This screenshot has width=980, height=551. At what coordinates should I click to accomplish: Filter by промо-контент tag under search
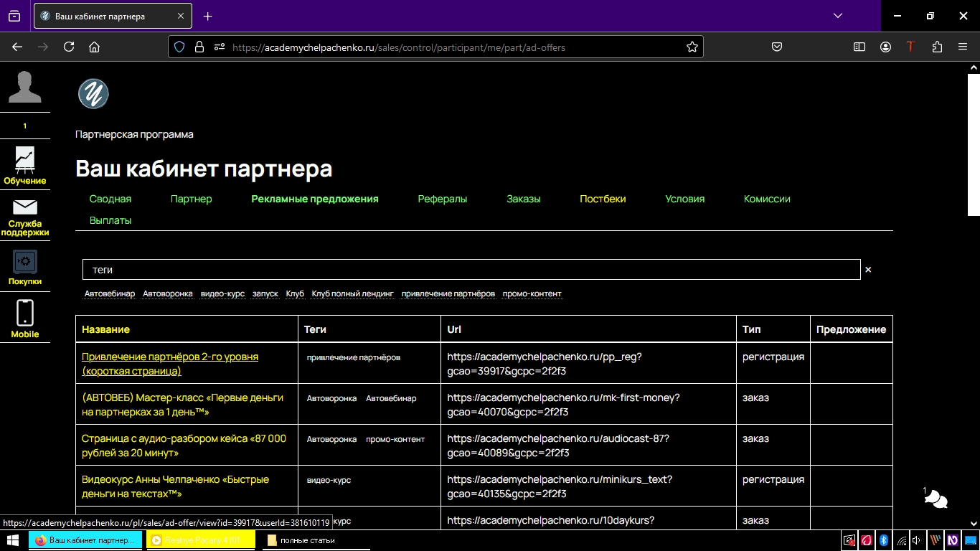532,293
